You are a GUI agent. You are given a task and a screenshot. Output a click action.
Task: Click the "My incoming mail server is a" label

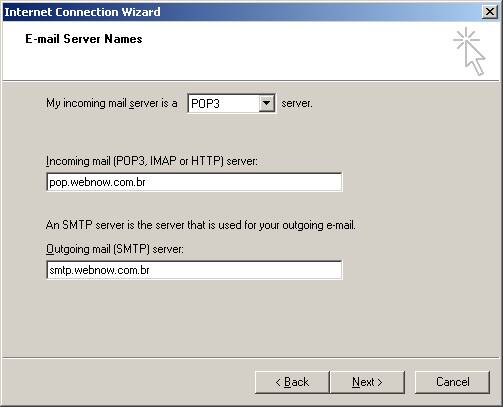(x=112, y=103)
